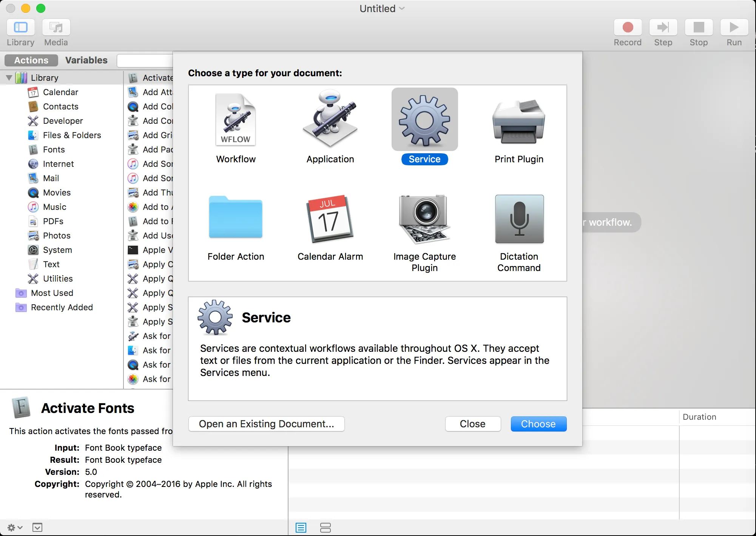Click Open an Existing Document button
The height and width of the screenshot is (536, 756).
[x=266, y=424]
